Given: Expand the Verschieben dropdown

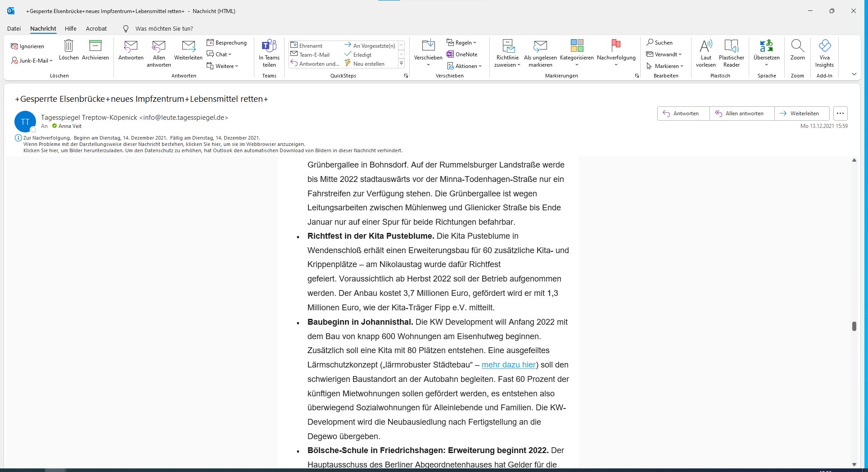Looking at the screenshot, I should tap(428, 53).
